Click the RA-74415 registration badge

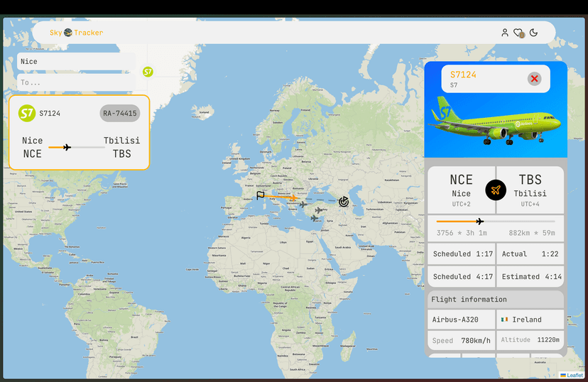[120, 113]
